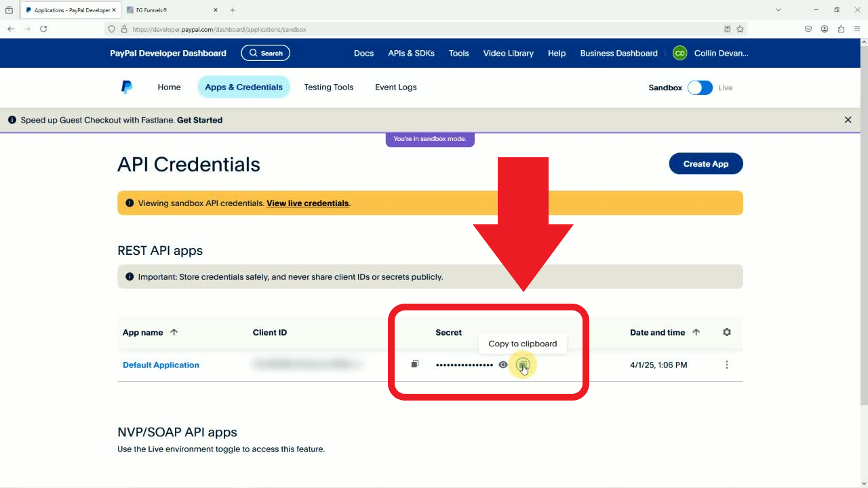
Task: Click REST API apps heading
Action: click(160, 250)
